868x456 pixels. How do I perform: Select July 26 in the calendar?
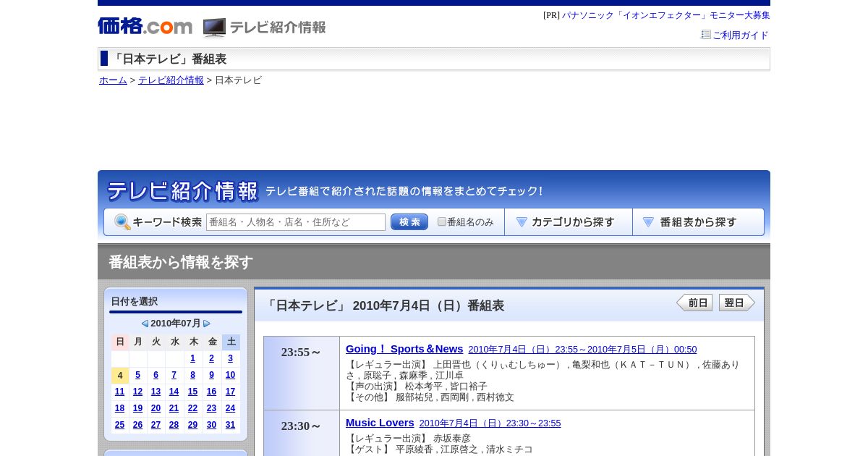click(137, 425)
